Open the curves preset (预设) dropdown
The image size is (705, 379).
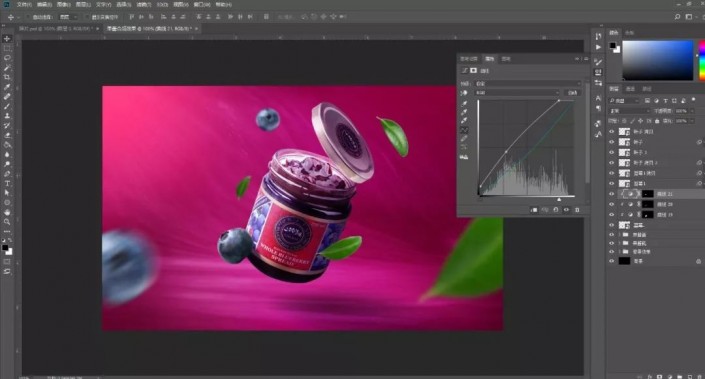pos(528,84)
